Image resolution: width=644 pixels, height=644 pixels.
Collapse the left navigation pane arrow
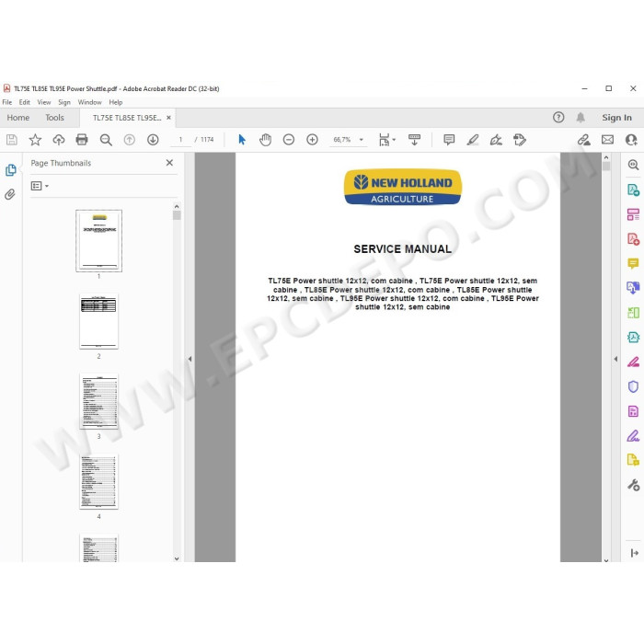click(190, 359)
